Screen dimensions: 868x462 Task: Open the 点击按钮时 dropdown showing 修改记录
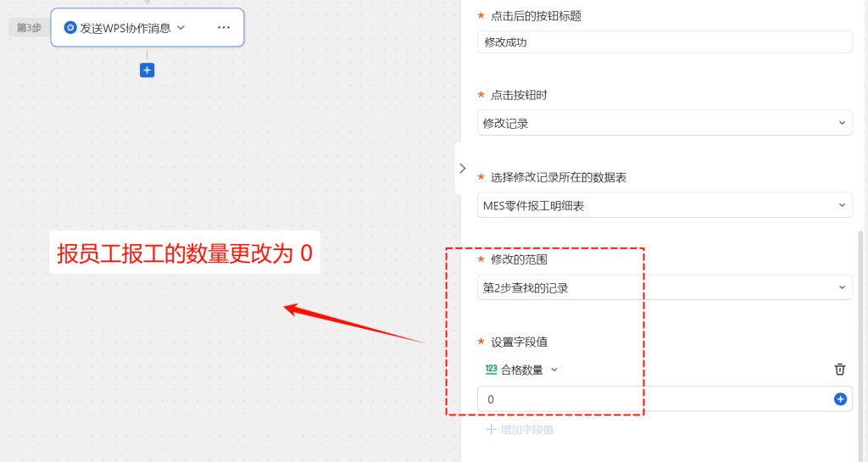click(665, 123)
